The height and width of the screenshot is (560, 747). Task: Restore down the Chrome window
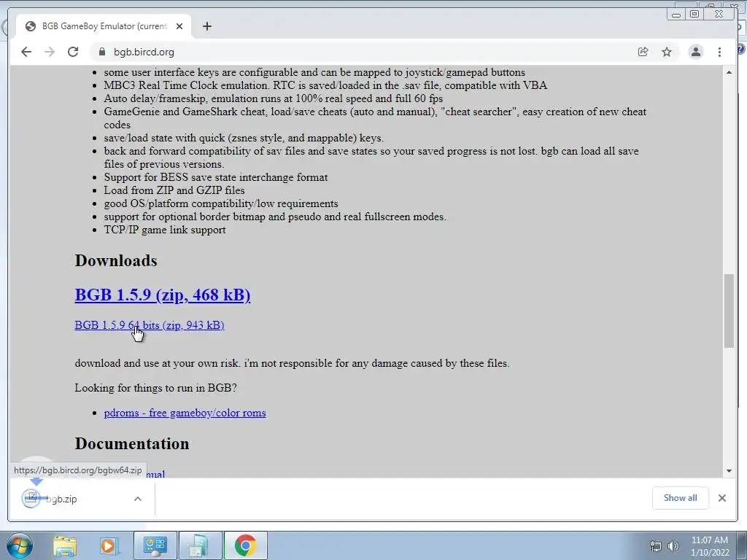click(x=694, y=15)
